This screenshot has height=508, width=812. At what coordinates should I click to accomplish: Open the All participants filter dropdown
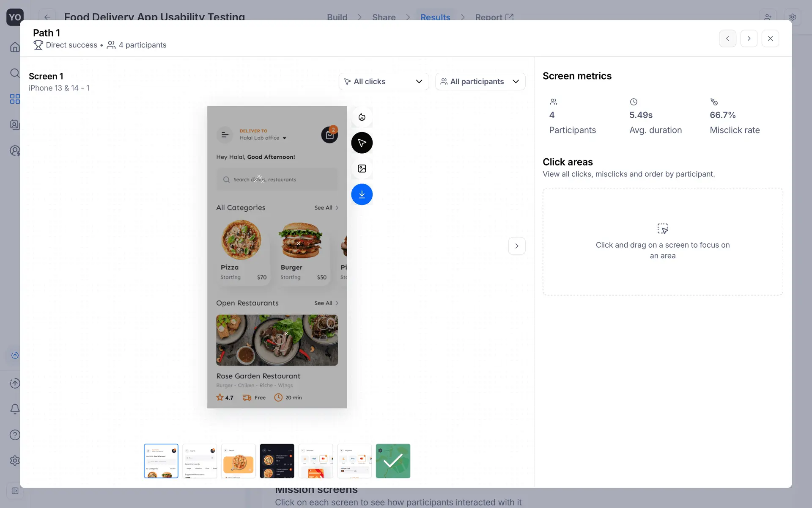click(480, 81)
